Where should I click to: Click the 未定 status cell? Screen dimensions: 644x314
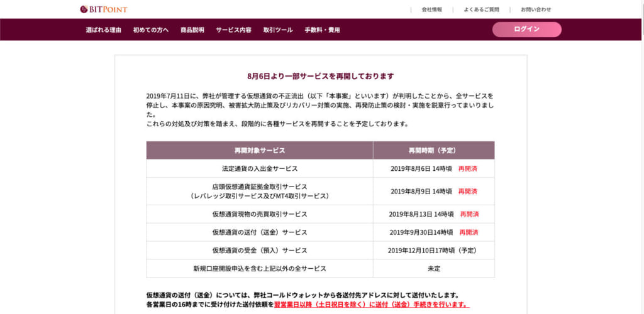(433, 268)
